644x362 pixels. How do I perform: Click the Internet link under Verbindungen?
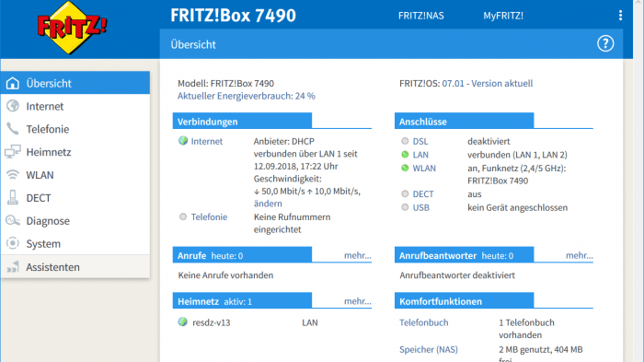point(207,141)
